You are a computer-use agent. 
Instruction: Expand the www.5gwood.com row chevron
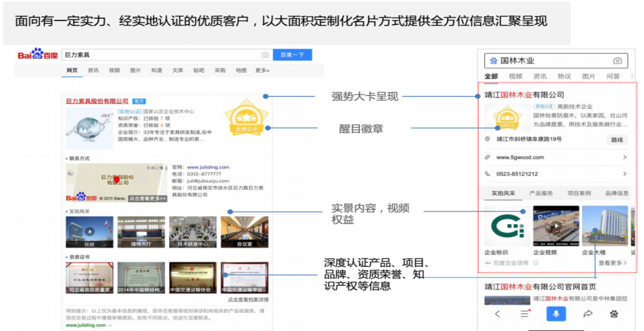point(624,157)
